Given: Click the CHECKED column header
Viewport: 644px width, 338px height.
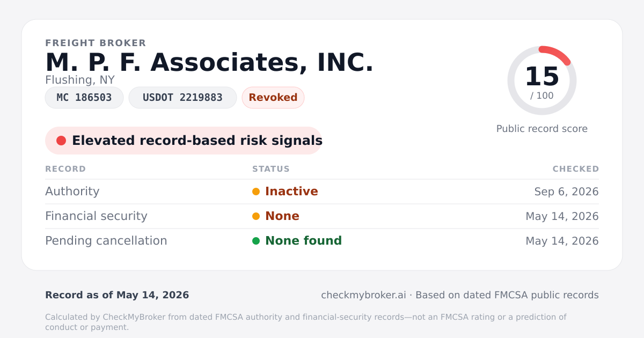Looking at the screenshot, I should pyautogui.click(x=576, y=169).
